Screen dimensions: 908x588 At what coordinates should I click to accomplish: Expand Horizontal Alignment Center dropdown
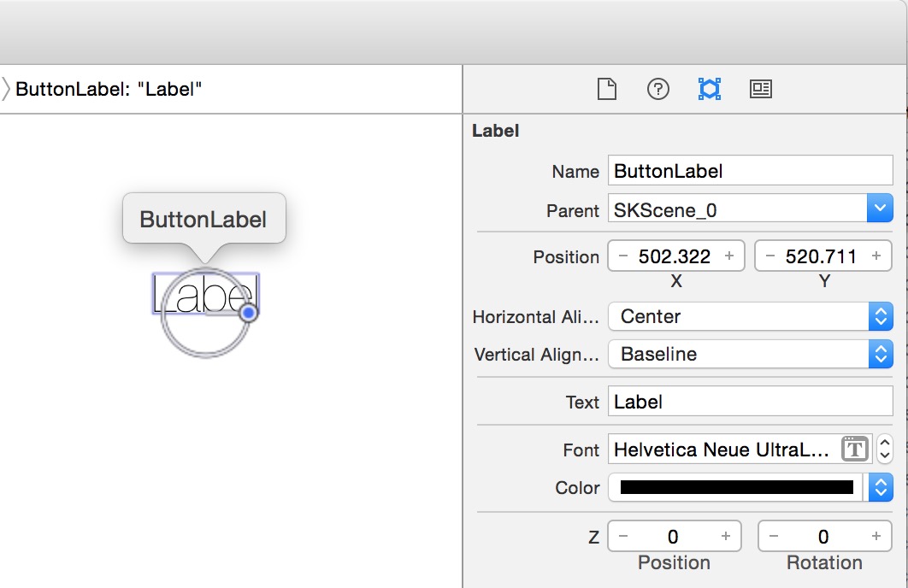coord(880,316)
